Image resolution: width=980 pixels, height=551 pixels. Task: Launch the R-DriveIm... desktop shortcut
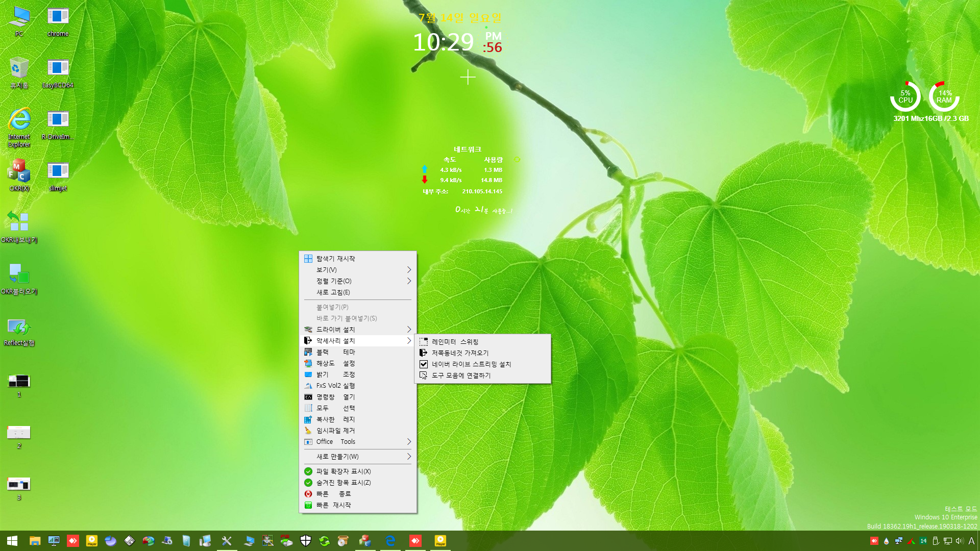58,124
